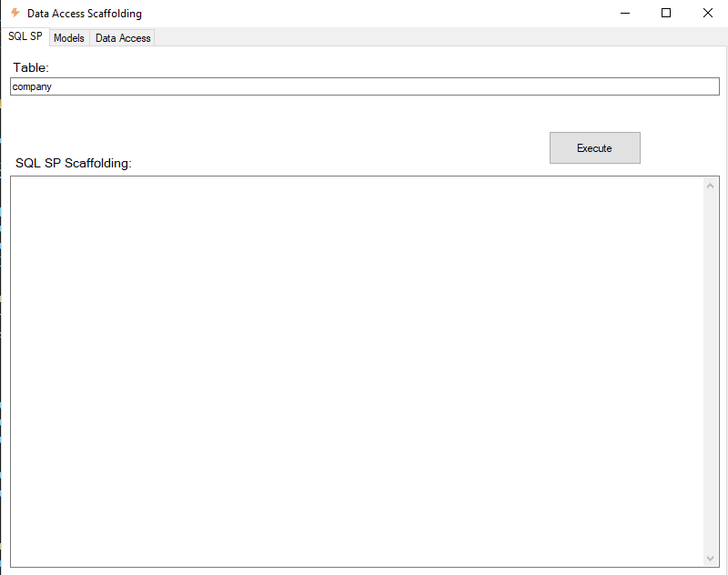
Task: Maximize the Data Access Scaffolding window
Action: click(666, 14)
